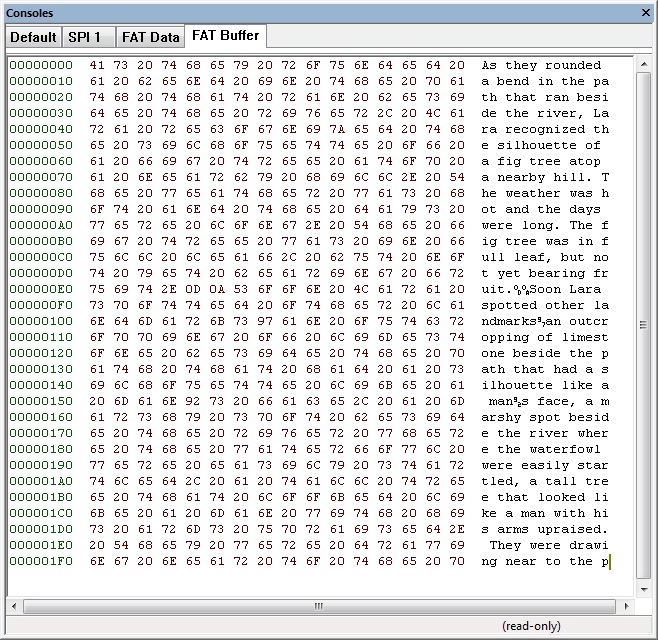Click ASCII text 'They were drawi'
The height and width of the screenshot is (640, 658).
pyautogui.click(x=549, y=545)
